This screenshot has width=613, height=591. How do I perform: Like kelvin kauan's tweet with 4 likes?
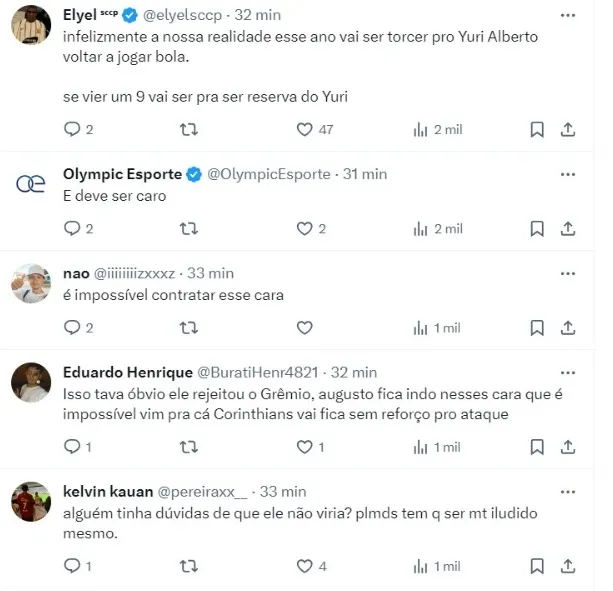[305, 566]
